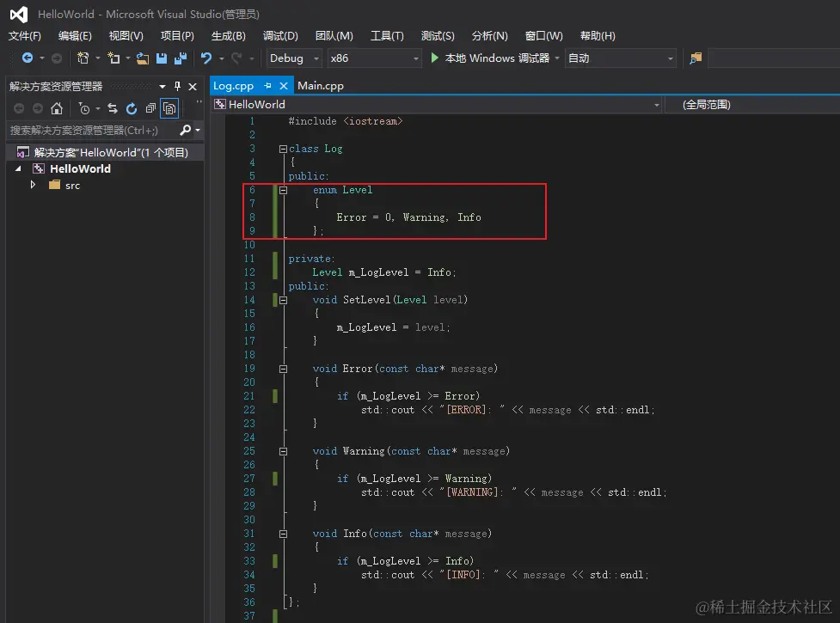Collapse the class Log code block

[283, 149]
